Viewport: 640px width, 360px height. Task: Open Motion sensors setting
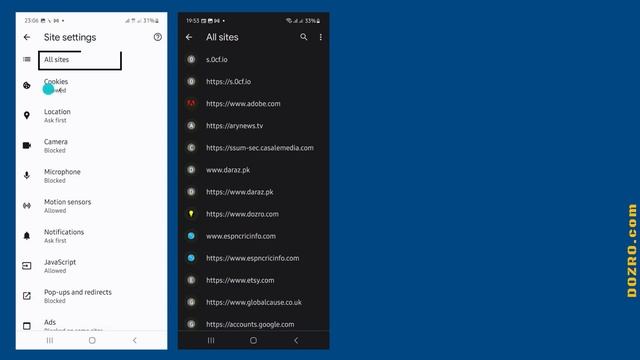pos(91,206)
